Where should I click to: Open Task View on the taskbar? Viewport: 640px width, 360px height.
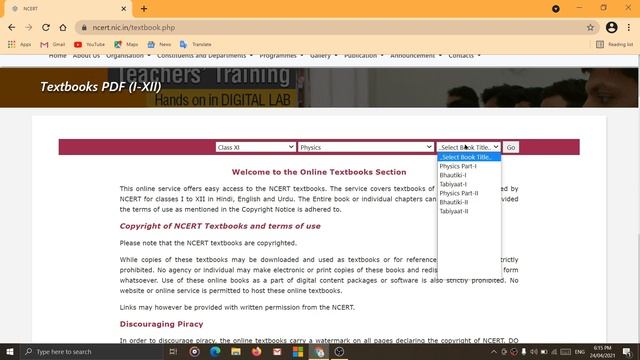tap(173, 351)
